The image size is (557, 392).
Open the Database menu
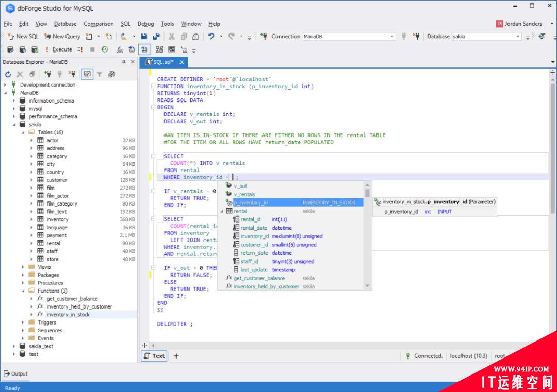point(65,24)
